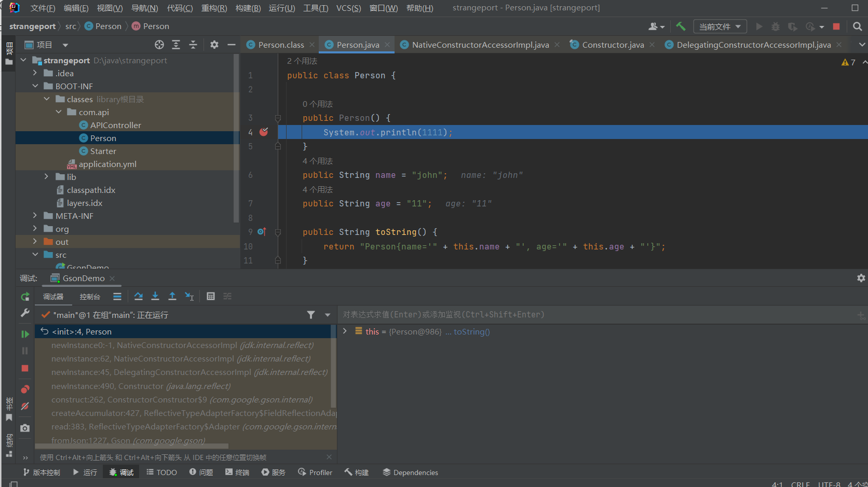Image resolution: width=868 pixels, height=487 pixels.
Task: Collapse all in Project panel
Action: [193, 45]
